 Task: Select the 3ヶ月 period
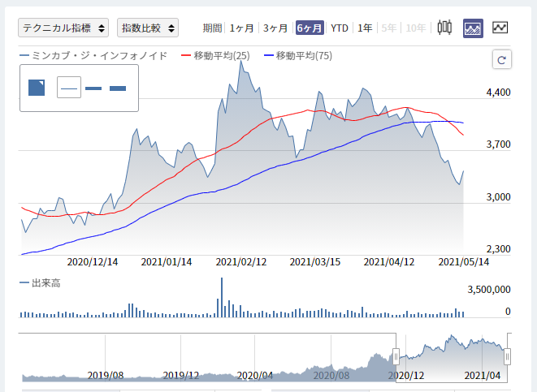tap(275, 28)
